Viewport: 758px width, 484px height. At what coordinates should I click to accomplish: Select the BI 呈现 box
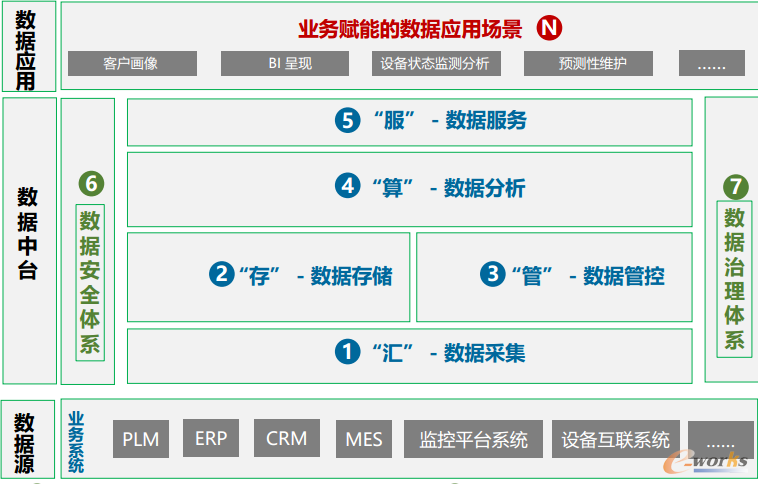(x=285, y=63)
